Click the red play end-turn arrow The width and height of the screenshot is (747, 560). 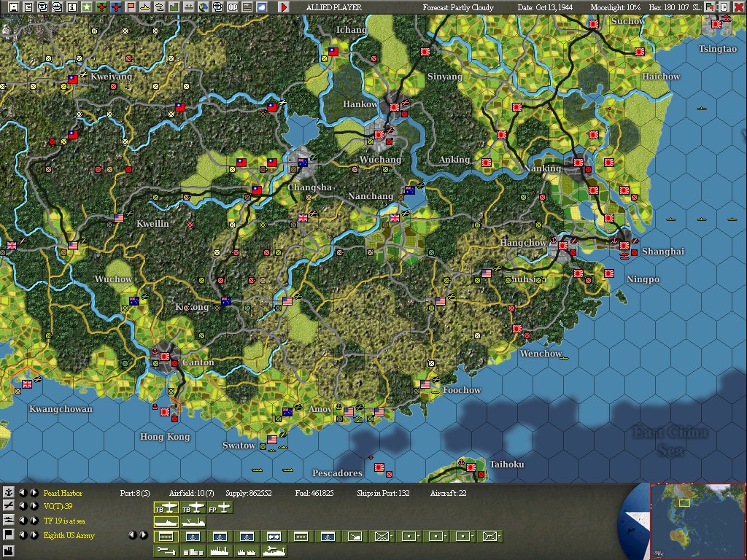pyautogui.click(x=283, y=7)
